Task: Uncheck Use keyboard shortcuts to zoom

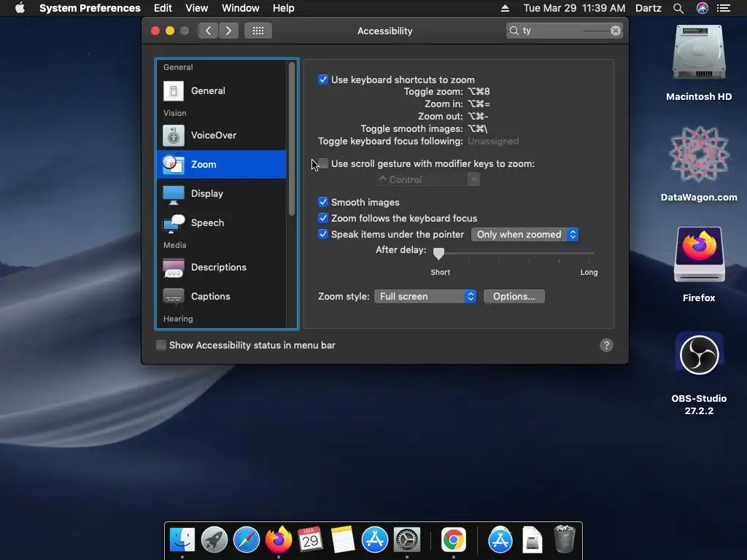Action: (x=323, y=79)
